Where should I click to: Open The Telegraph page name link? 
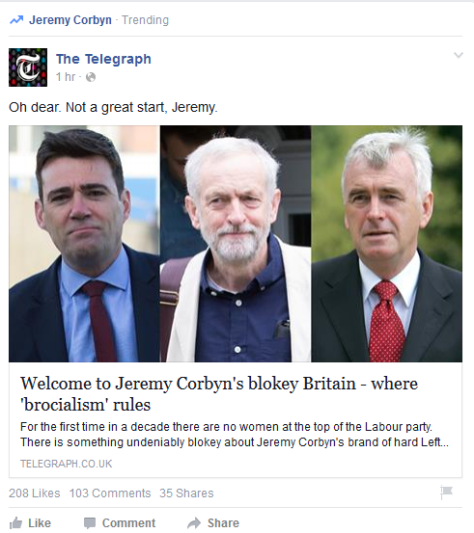tap(104, 59)
